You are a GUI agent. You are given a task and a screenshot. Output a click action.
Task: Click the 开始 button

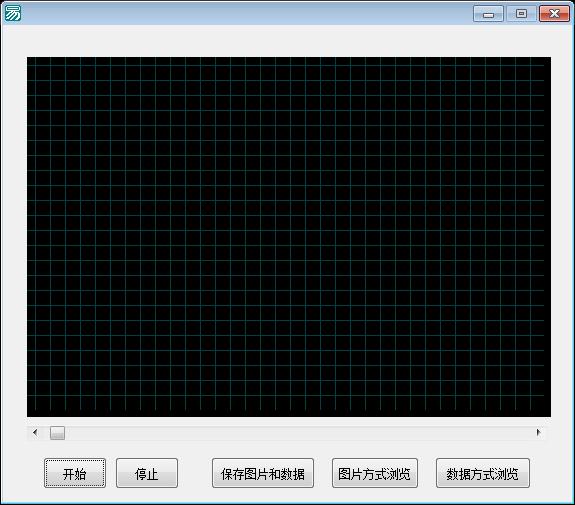click(x=75, y=473)
